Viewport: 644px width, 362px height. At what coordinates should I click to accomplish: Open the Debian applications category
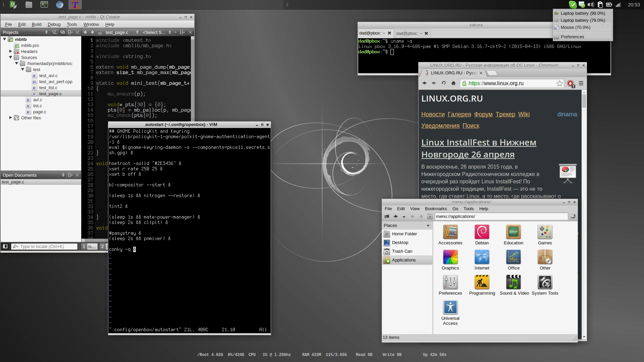482,235
